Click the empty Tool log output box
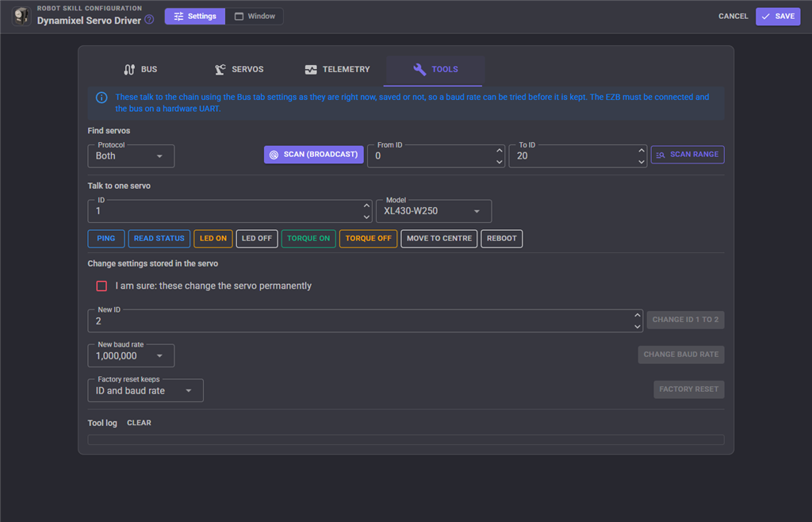The height and width of the screenshot is (522, 812). click(406, 439)
